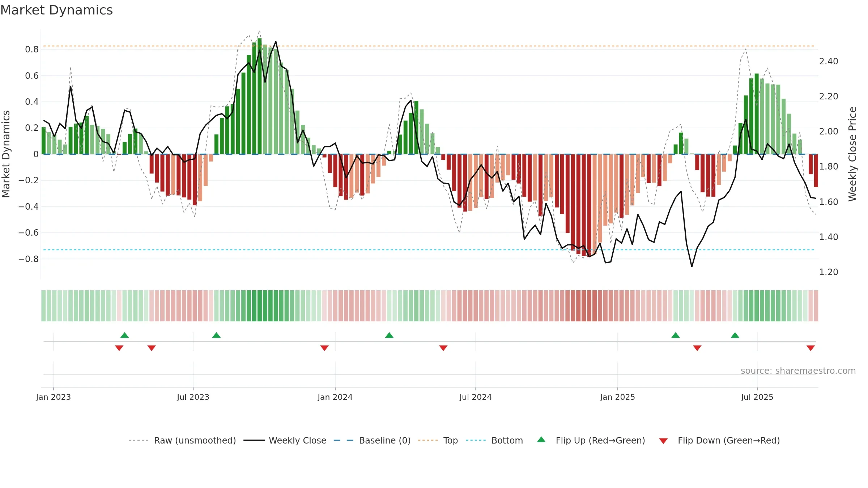Viewport: 868px width, 488px height.
Task: Click the Jan 2025 axis label
Action: point(618,397)
